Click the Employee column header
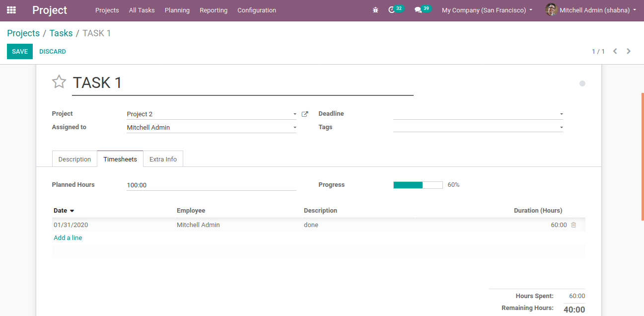The width and height of the screenshot is (644, 316). (191, 211)
